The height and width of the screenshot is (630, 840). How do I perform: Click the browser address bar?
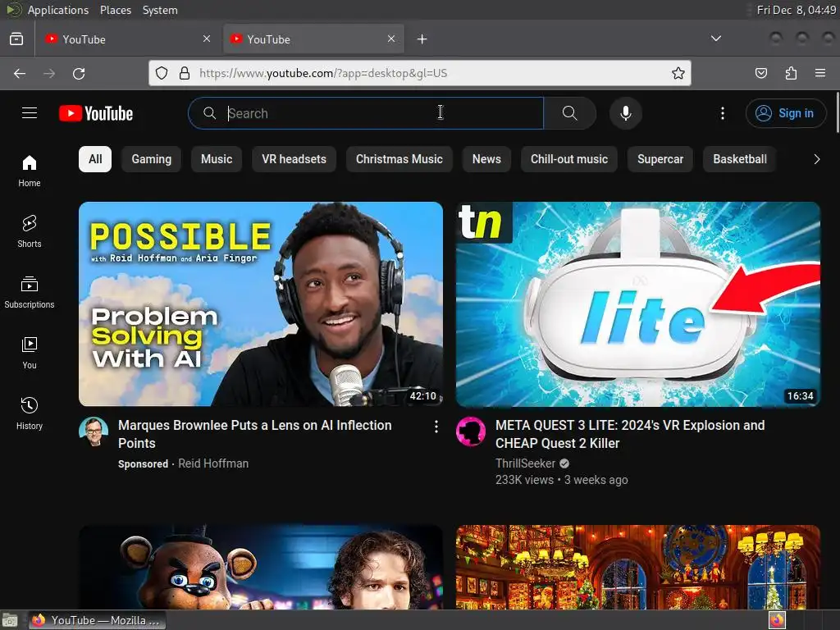[x=420, y=73]
